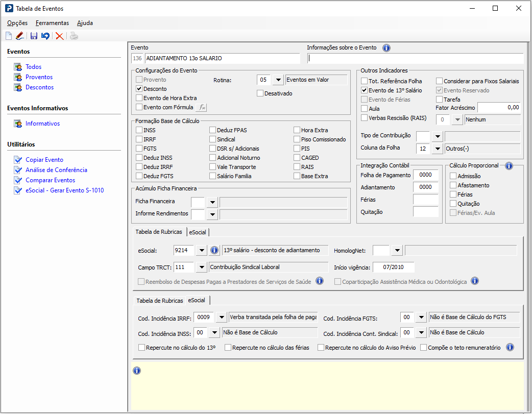Open the Cod. Incidência IRRF dropdown

221,318
